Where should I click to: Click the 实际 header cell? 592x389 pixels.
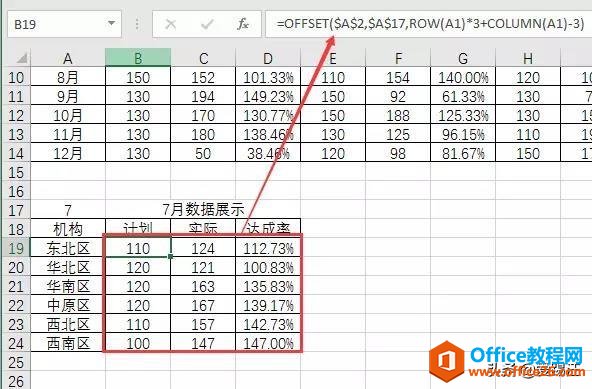click(x=203, y=228)
